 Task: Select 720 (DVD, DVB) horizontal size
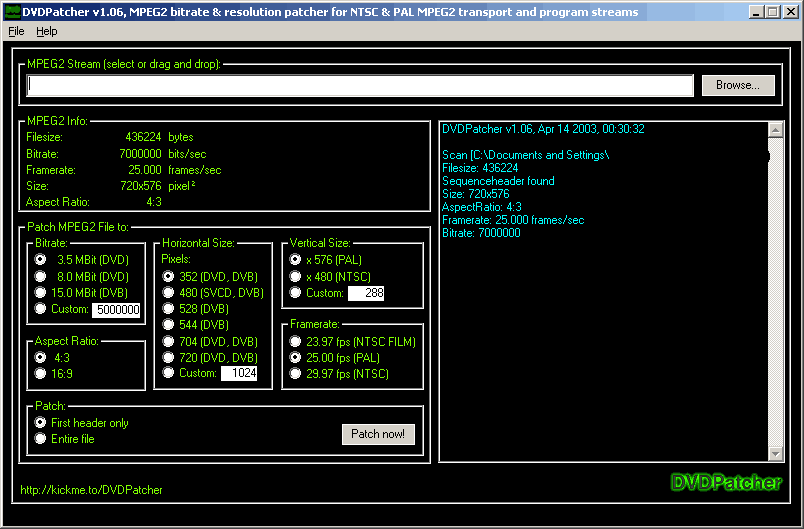click(168, 357)
